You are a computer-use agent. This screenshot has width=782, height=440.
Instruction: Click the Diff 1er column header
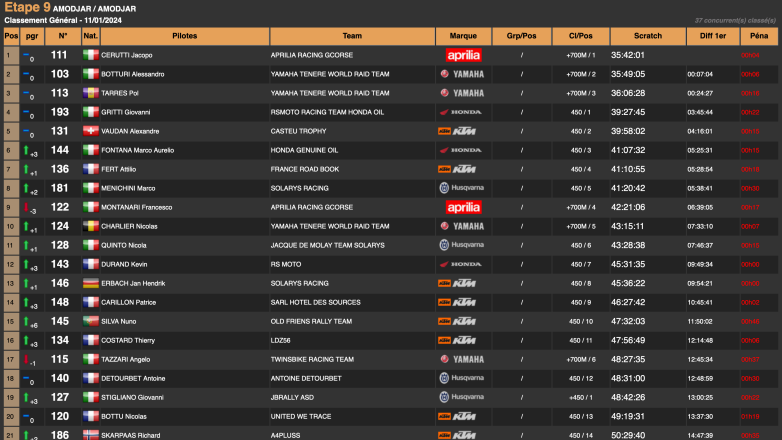(x=708, y=36)
